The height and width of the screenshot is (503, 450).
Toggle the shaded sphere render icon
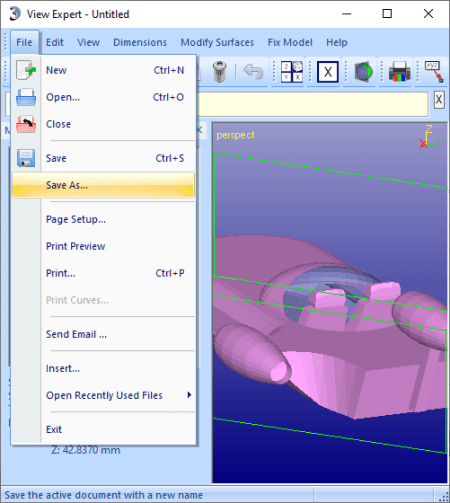[363, 72]
